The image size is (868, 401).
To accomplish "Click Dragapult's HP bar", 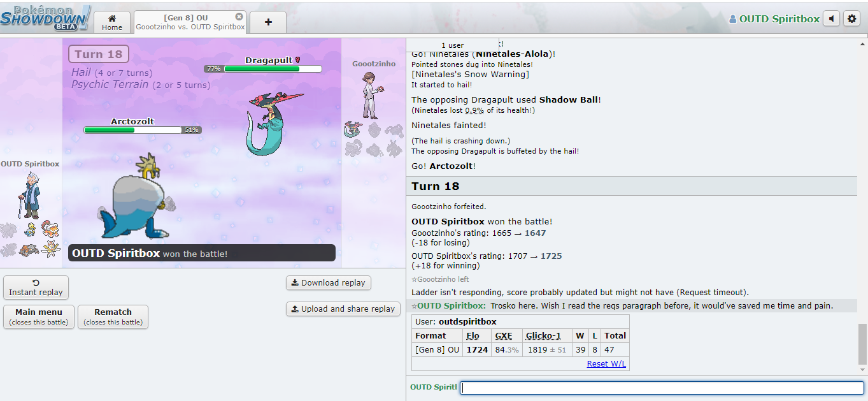I will (x=273, y=69).
